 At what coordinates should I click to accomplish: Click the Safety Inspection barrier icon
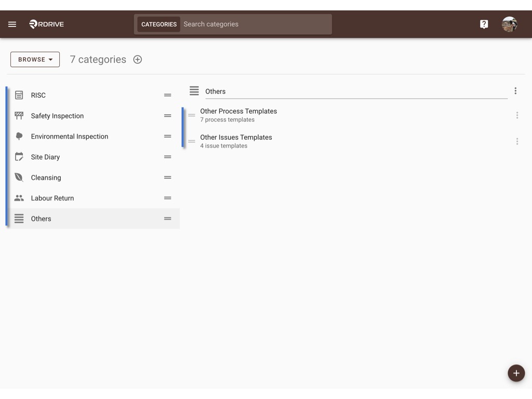coord(19,116)
